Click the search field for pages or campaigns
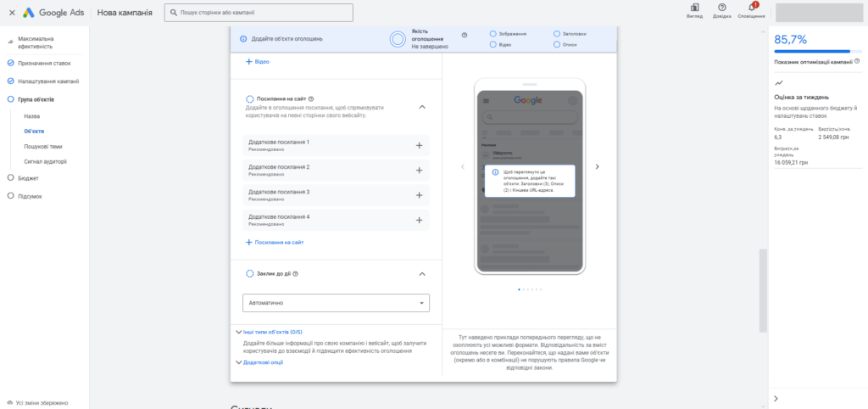This screenshot has width=868, height=409. pyautogui.click(x=259, y=13)
